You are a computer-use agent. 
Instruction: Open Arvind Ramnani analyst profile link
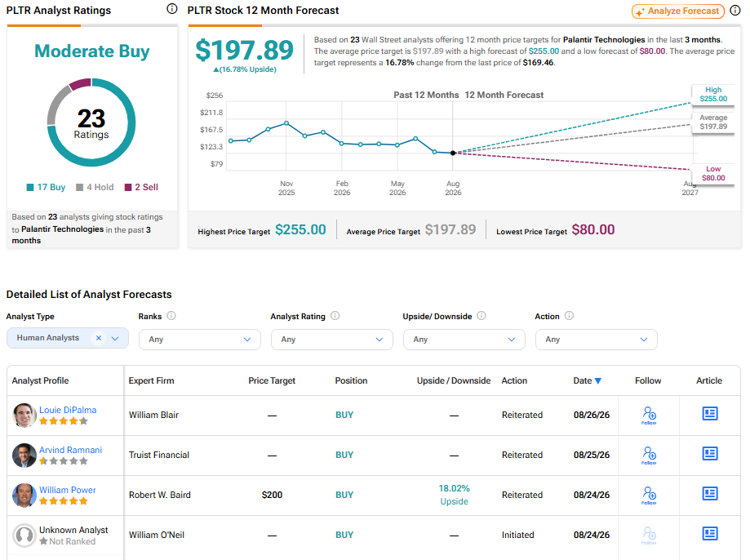70,450
